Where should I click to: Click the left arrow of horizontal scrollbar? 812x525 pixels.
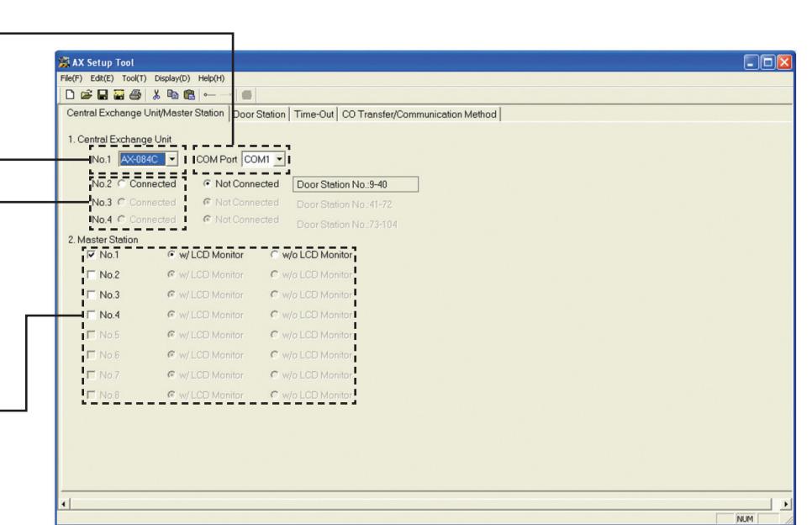(x=64, y=504)
